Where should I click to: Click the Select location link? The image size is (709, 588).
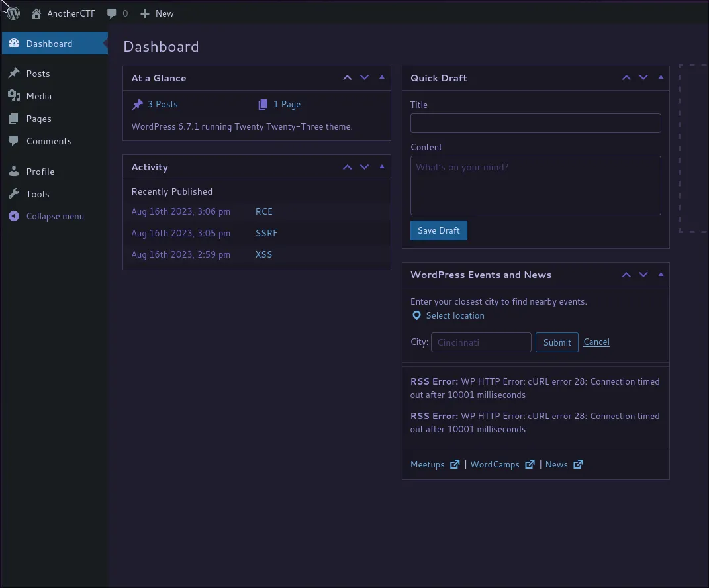(455, 316)
